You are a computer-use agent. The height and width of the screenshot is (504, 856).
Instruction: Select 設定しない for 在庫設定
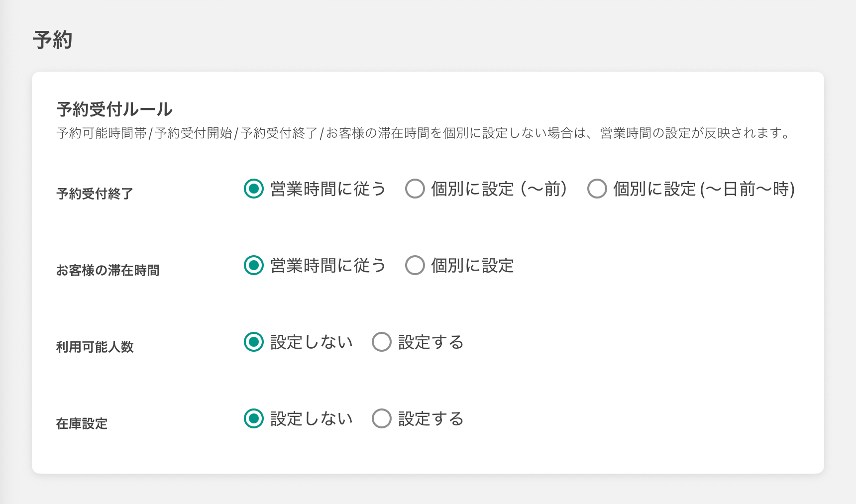click(254, 419)
